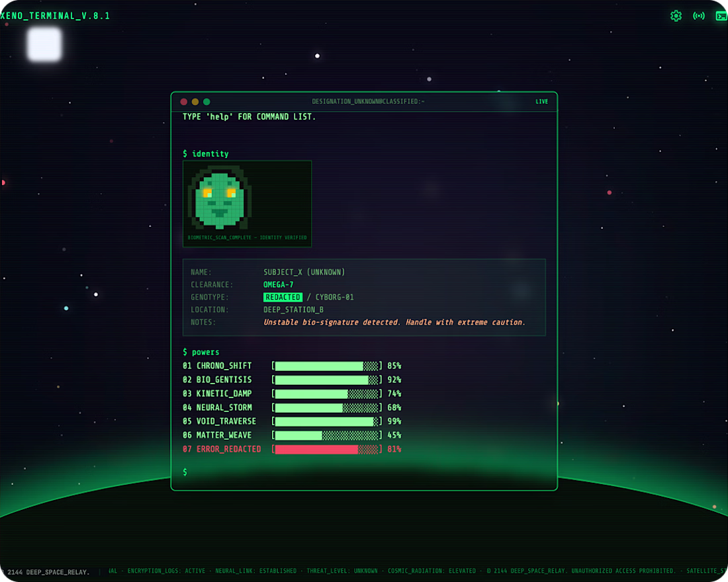Click the VOID_TRAVERSE power bar
This screenshot has height=582, width=728.
pyautogui.click(x=327, y=421)
